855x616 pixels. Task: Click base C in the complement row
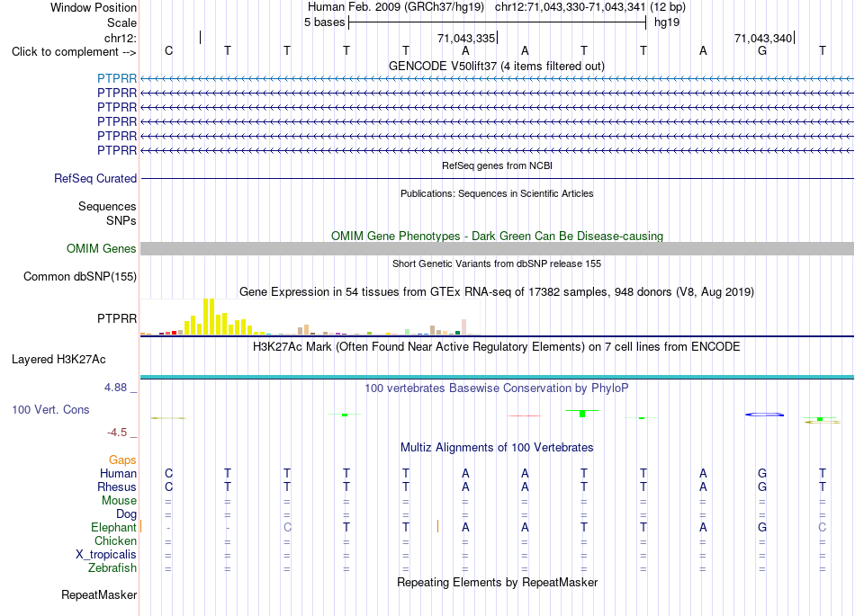168,50
